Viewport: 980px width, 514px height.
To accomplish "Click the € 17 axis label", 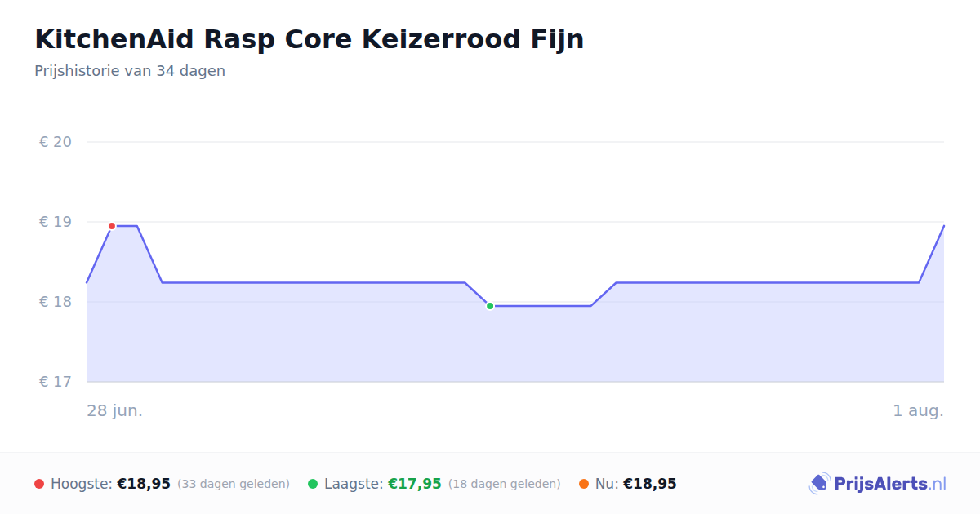I will pos(56,382).
